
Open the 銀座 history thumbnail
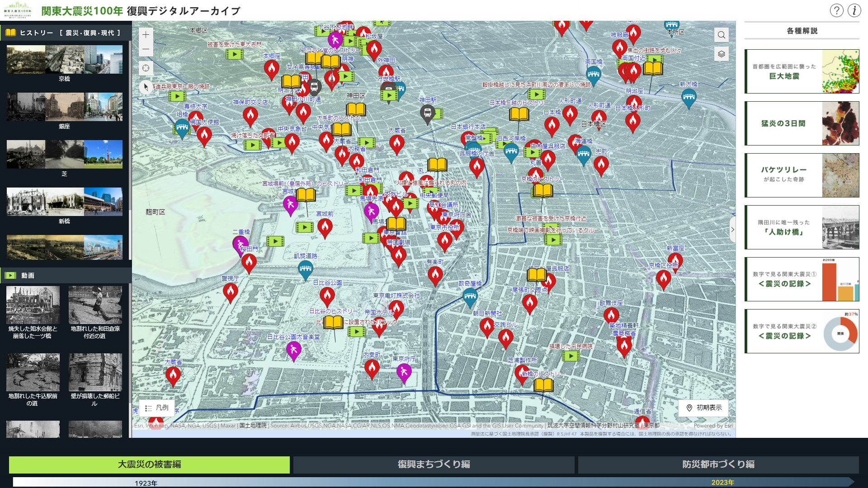tap(64, 108)
